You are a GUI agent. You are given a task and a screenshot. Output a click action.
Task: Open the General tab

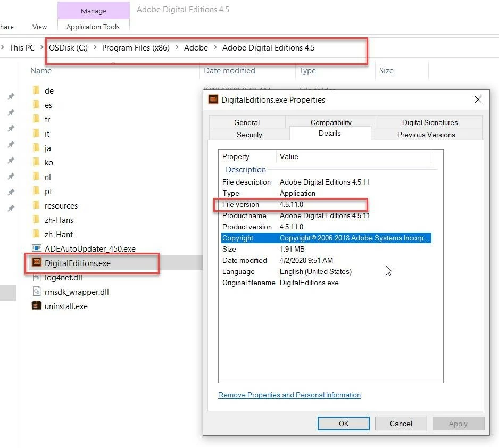(x=247, y=122)
